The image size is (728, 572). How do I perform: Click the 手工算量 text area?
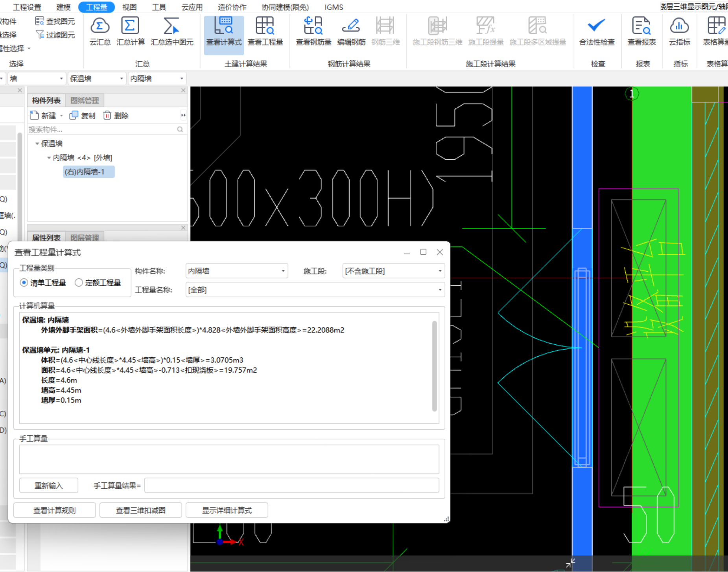(x=229, y=459)
